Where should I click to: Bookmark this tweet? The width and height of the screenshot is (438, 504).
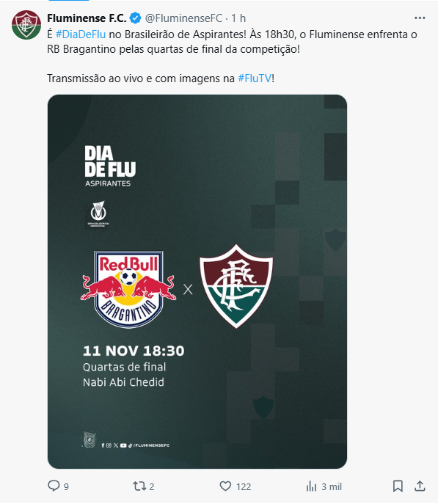[x=398, y=486]
